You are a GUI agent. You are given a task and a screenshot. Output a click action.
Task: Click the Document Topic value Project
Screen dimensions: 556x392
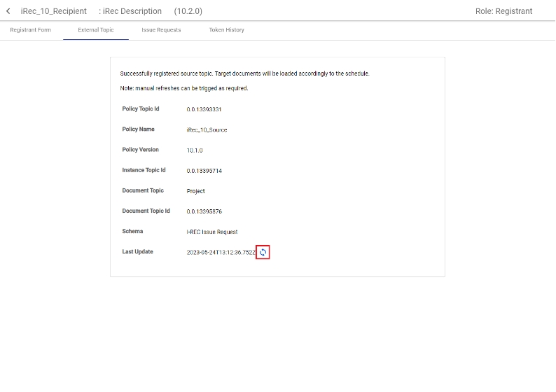point(195,191)
